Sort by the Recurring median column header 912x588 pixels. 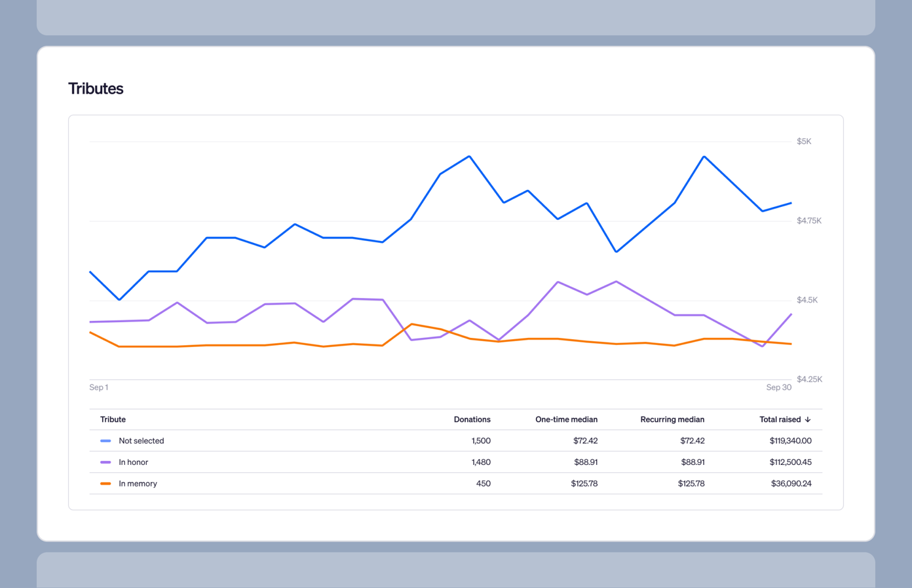tap(672, 420)
